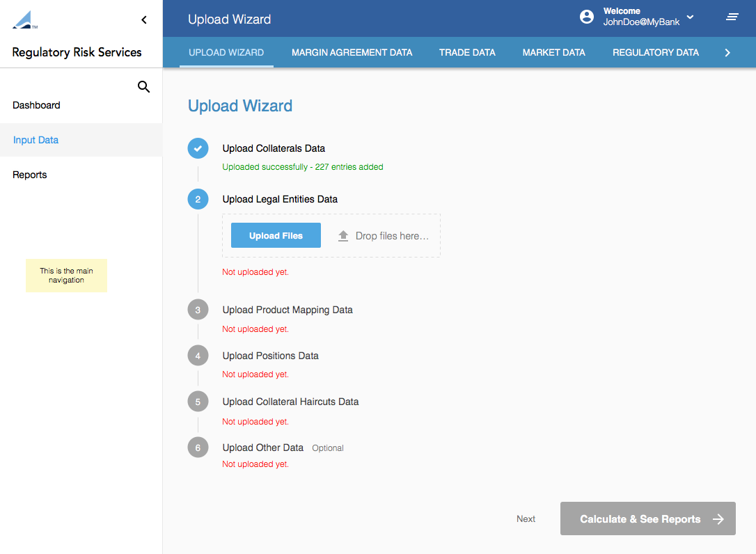The height and width of the screenshot is (554, 756).
Task: Select step 4 Positions circle
Action: [x=198, y=356]
